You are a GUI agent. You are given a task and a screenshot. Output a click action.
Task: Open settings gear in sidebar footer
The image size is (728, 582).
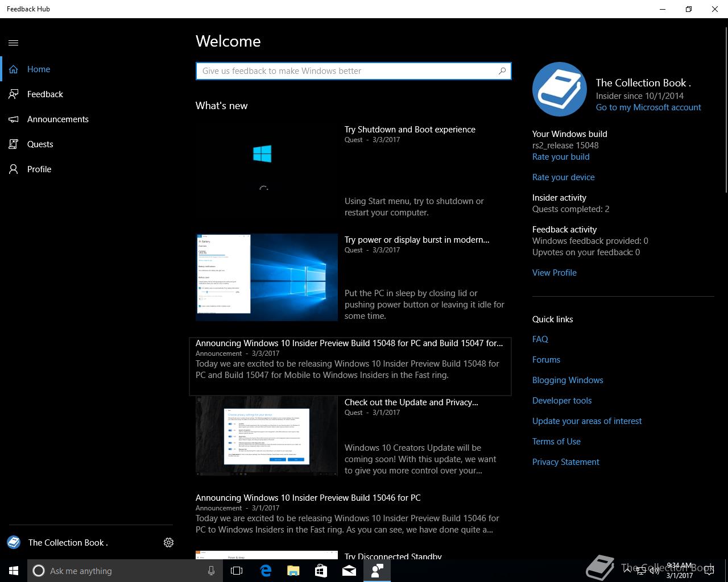(168, 543)
